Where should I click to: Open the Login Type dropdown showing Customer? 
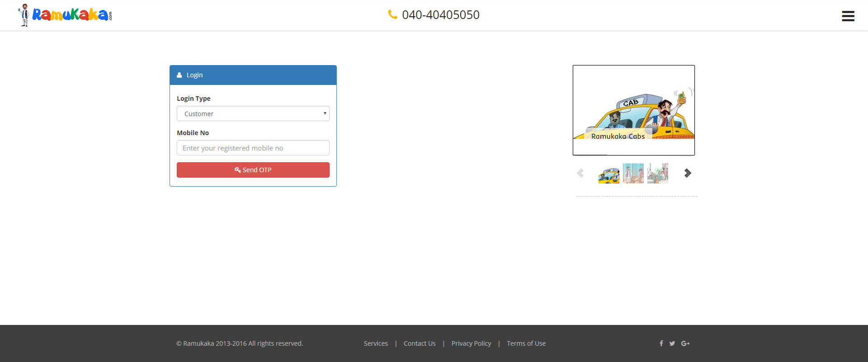253,113
